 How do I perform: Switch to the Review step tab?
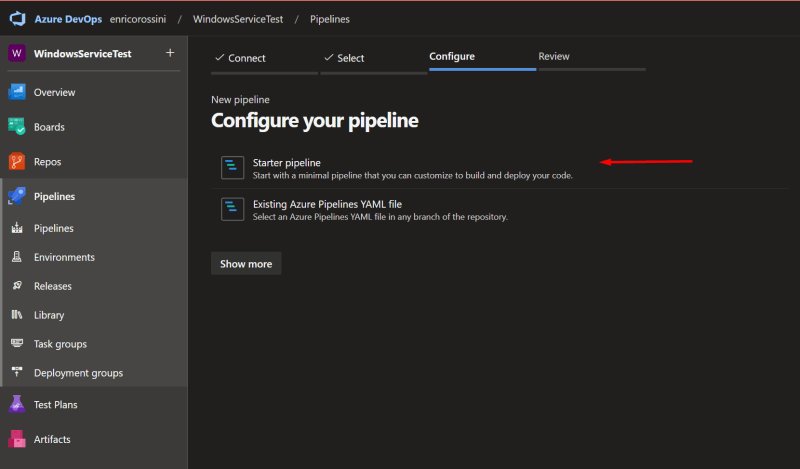(x=592, y=59)
